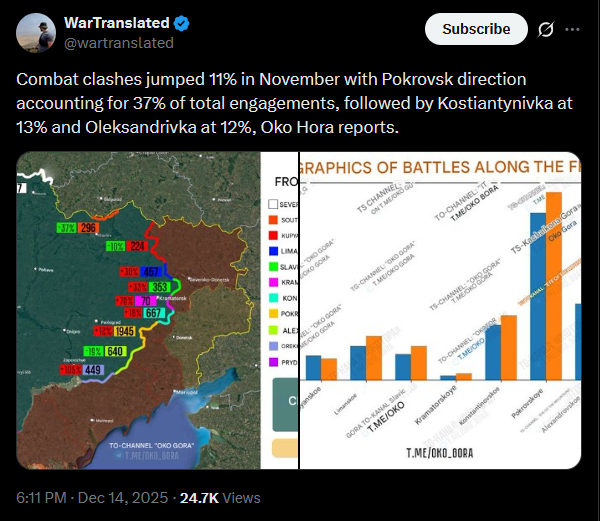Click the Pokrovskoye axis label in chart
Screen dimensions: 600x521
tap(527, 404)
